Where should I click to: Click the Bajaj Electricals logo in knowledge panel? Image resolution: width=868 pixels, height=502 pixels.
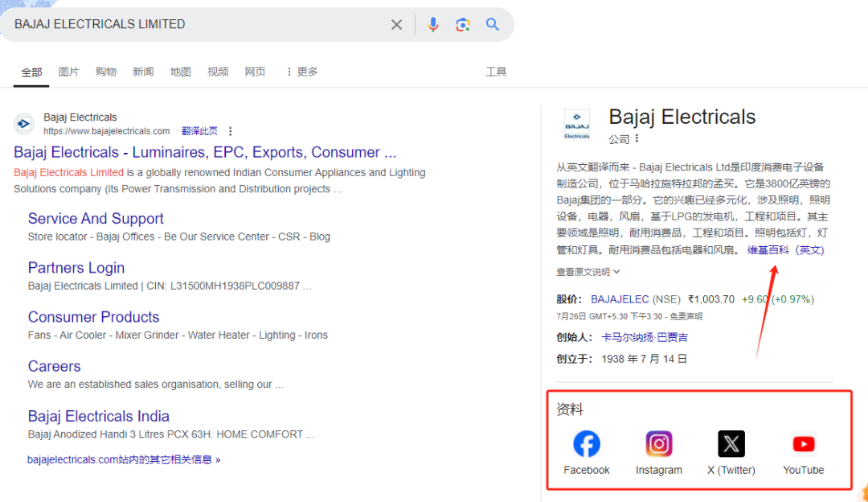[x=577, y=125]
